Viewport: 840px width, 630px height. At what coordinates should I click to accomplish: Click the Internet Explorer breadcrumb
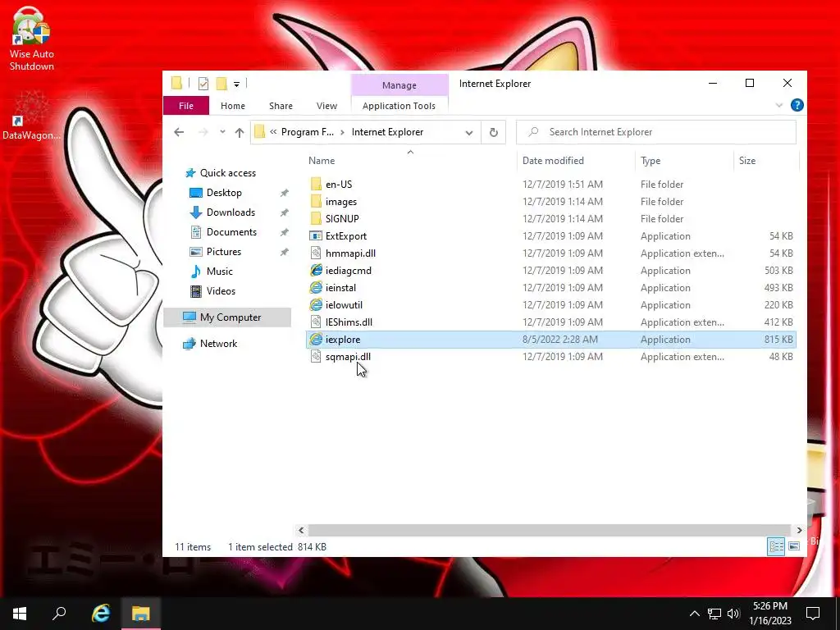pos(387,132)
